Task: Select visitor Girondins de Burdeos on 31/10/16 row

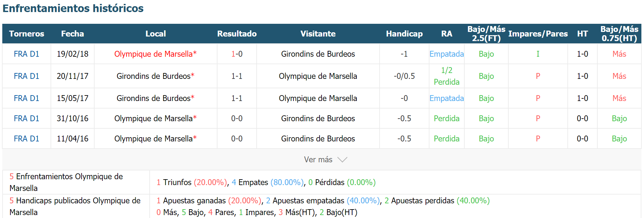Action: (318, 119)
